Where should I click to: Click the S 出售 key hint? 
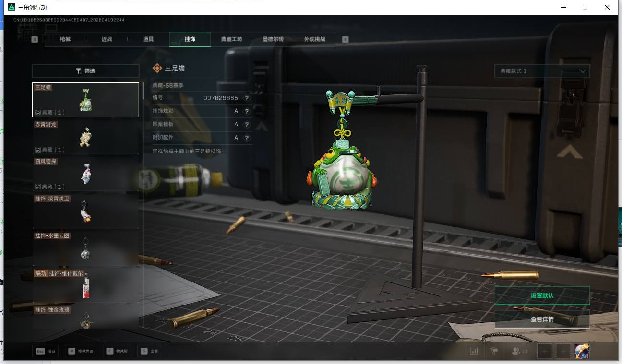click(149, 351)
